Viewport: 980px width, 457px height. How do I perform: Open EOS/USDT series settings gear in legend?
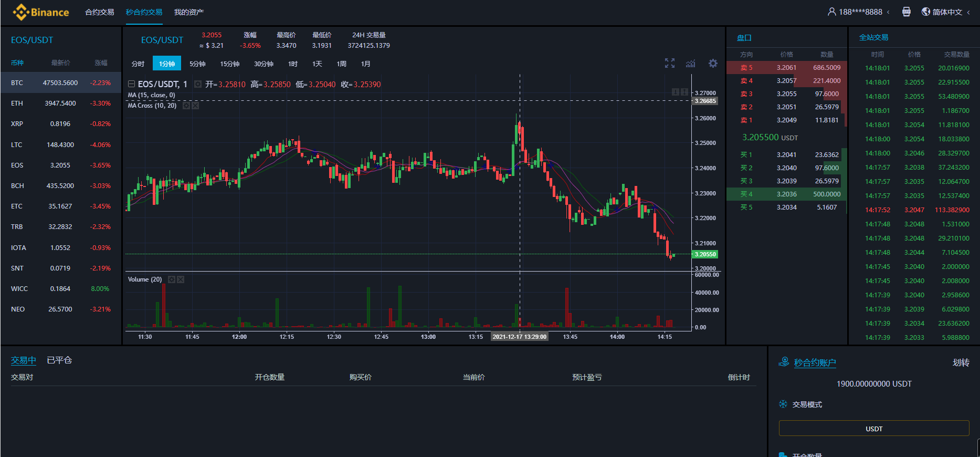(197, 84)
